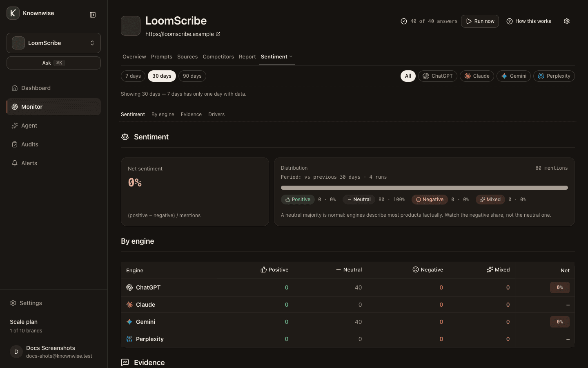
Task: Click the check-circle icon beside 40 of 40 answers
Action: (x=404, y=21)
